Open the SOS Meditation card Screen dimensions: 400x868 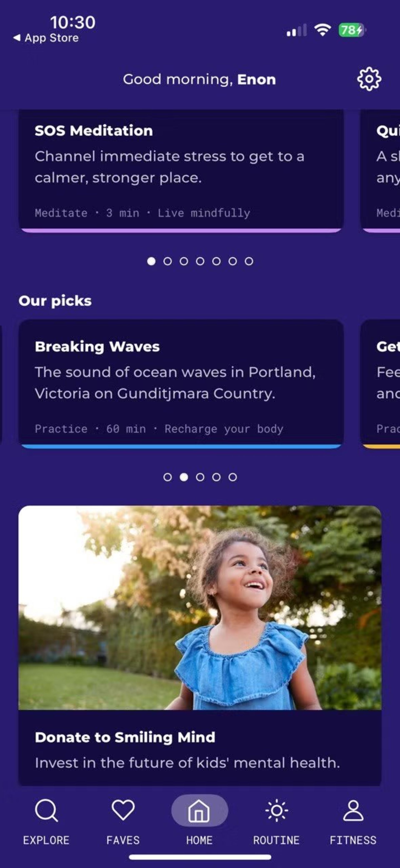(181, 170)
